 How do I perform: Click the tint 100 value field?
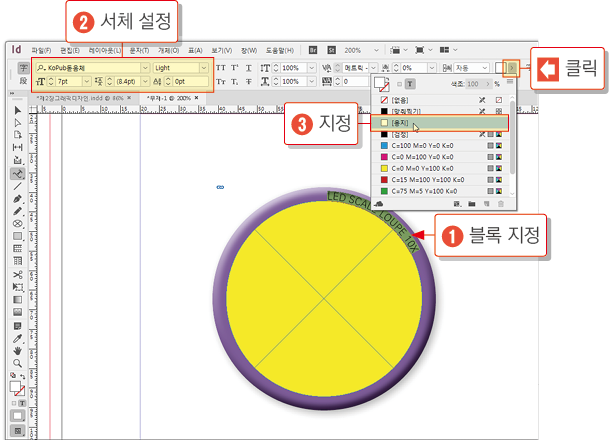point(473,84)
